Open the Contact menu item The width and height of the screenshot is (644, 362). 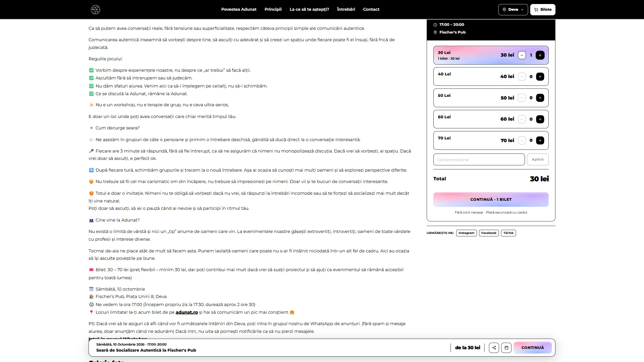[x=371, y=9]
